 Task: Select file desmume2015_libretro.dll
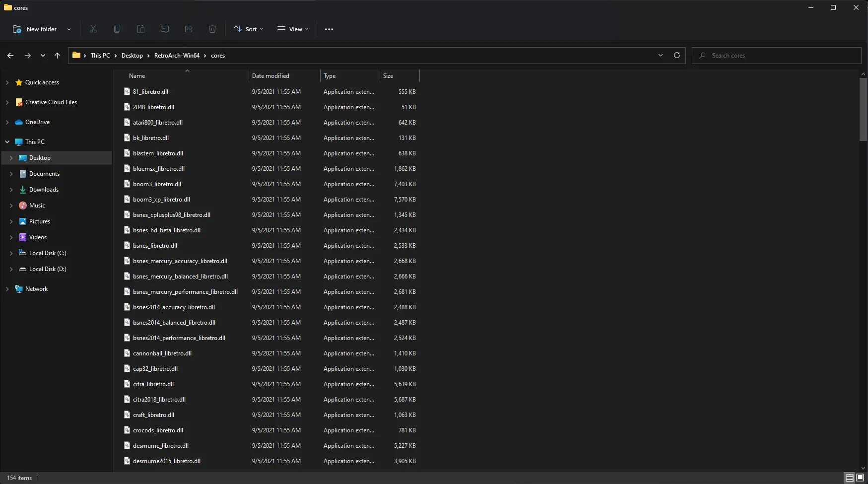coord(167,461)
